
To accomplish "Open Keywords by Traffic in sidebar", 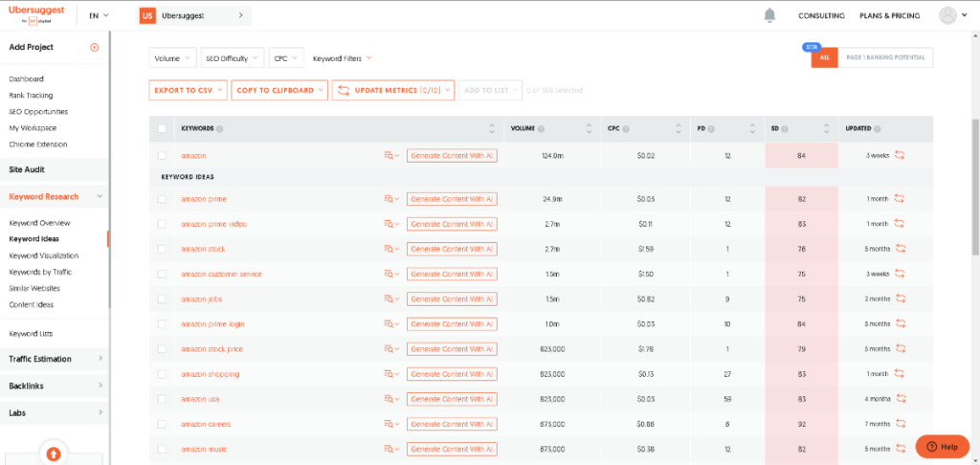I will (40, 272).
